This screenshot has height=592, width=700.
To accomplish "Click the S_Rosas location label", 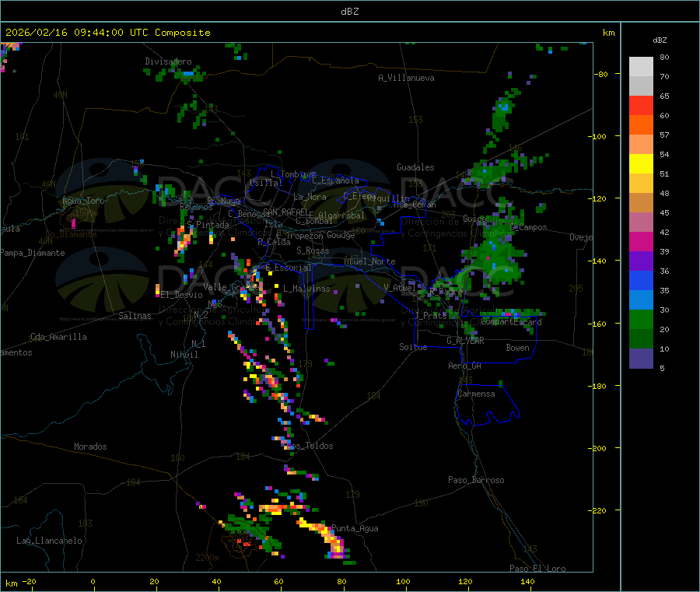I will [313, 250].
